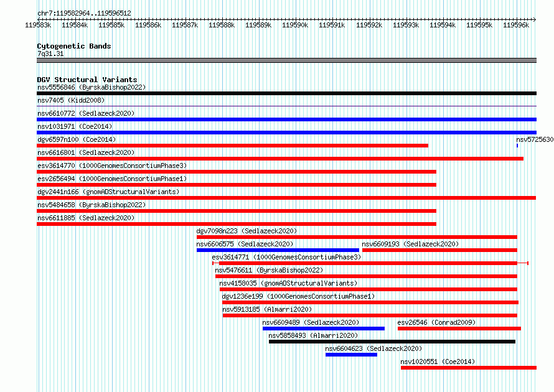Screen dimensions: 554x392
Task: Select the red nsv4158035 bar
Action: pyautogui.click(x=368, y=289)
